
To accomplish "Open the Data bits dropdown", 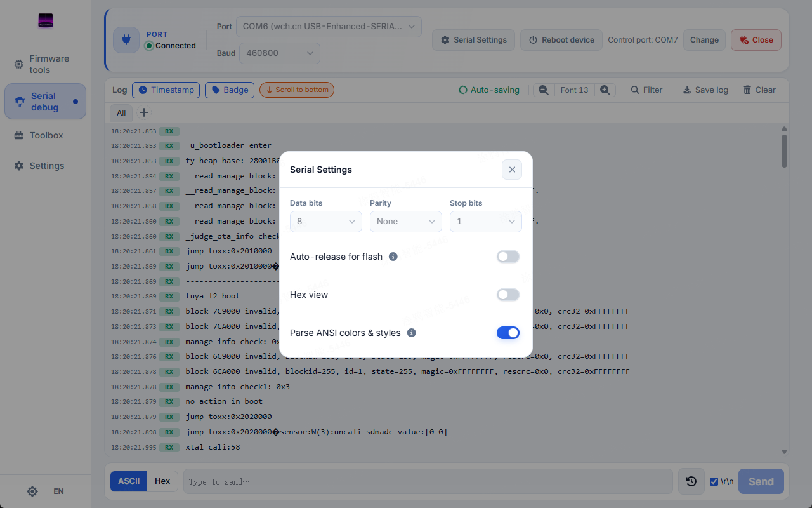I will (326, 222).
